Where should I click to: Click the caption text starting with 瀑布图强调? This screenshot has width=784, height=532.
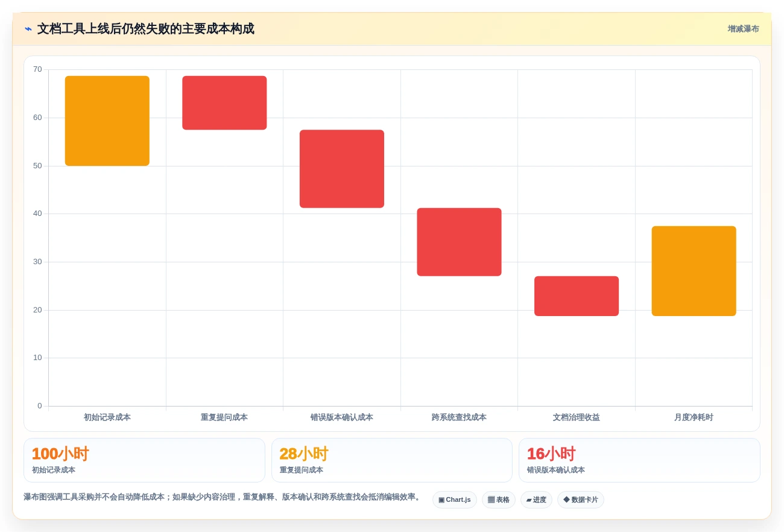(223, 497)
